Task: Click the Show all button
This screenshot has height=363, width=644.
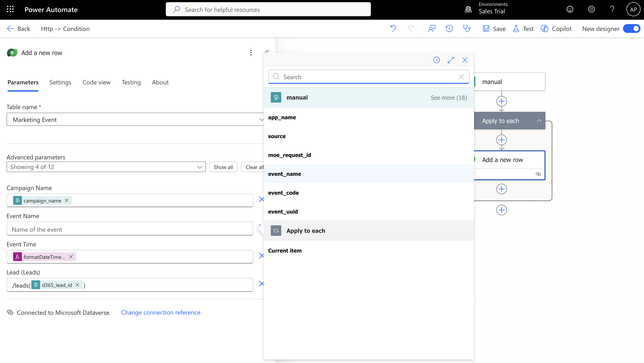Action: point(223,167)
